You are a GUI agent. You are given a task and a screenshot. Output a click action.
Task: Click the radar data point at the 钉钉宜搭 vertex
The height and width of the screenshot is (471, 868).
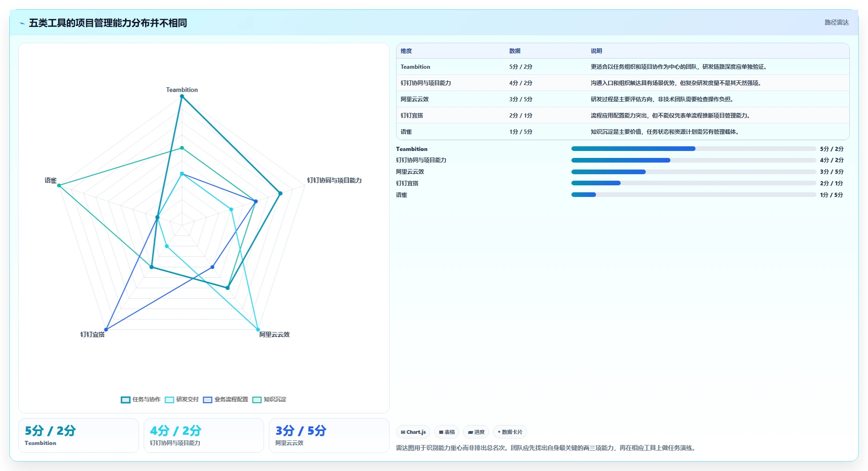(x=106, y=330)
